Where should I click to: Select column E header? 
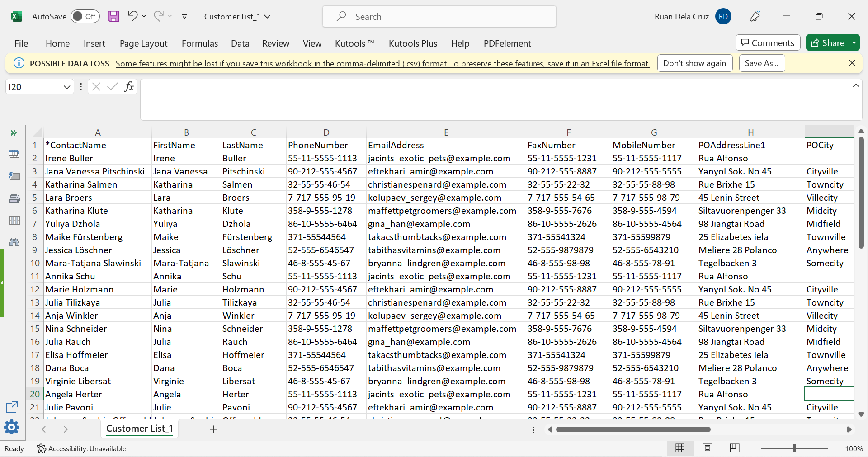pyautogui.click(x=446, y=132)
